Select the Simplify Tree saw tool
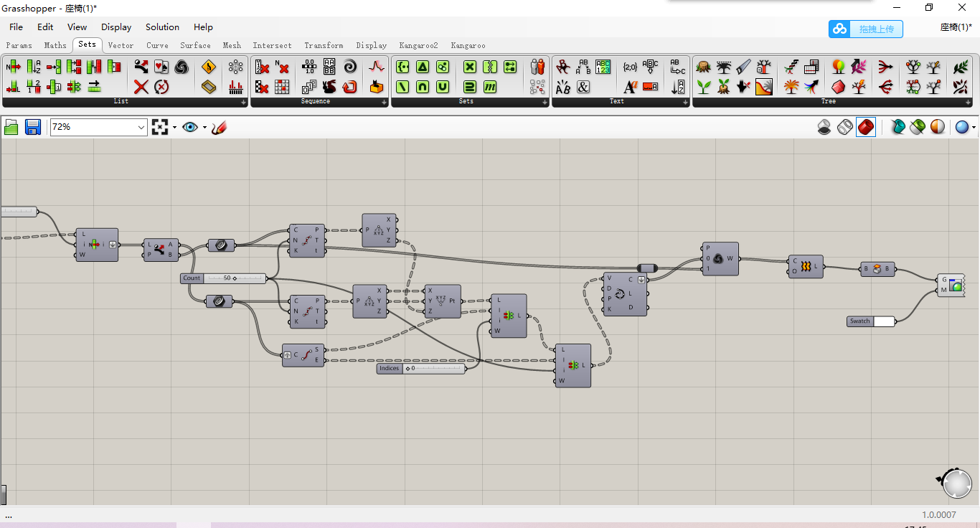The width and height of the screenshot is (980, 528). pos(743,66)
